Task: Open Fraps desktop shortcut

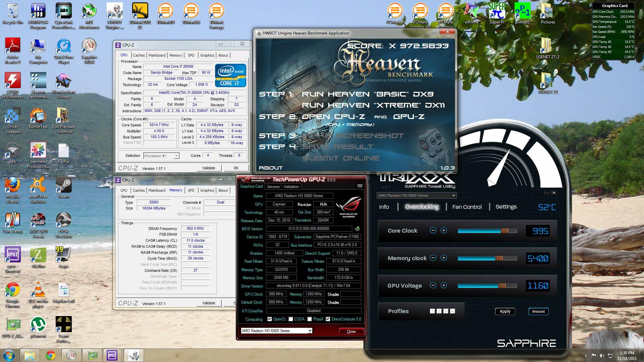Action: pos(63,257)
